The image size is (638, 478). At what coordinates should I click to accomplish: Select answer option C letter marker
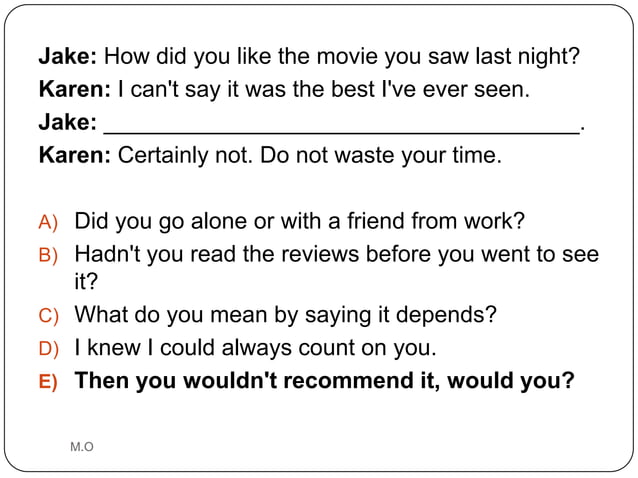pos(49,316)
